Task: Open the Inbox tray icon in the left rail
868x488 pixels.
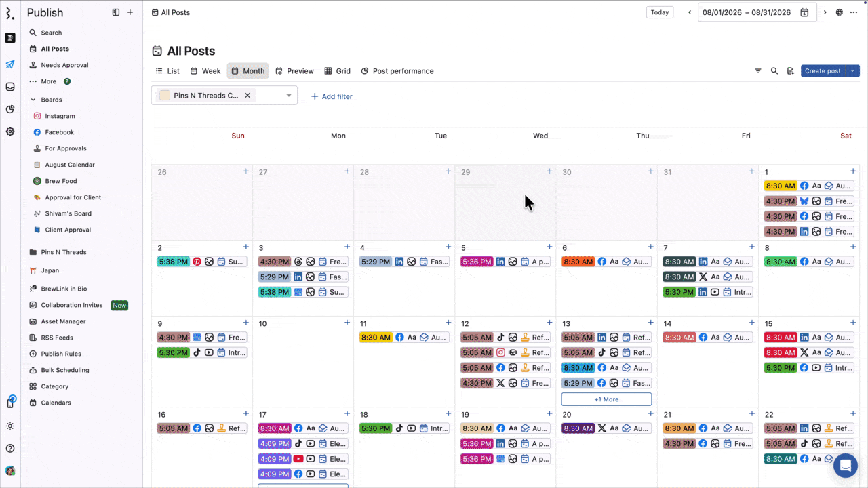Action: [x=10, y=87]
